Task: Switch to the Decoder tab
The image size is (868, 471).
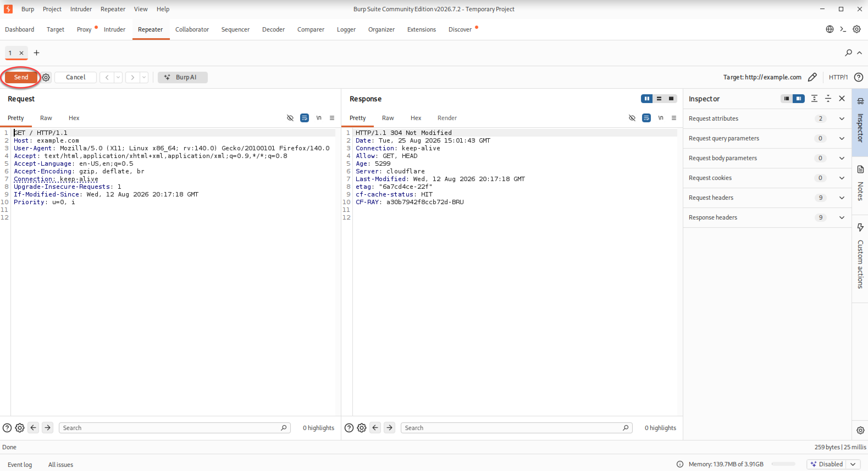Action: 273,30
